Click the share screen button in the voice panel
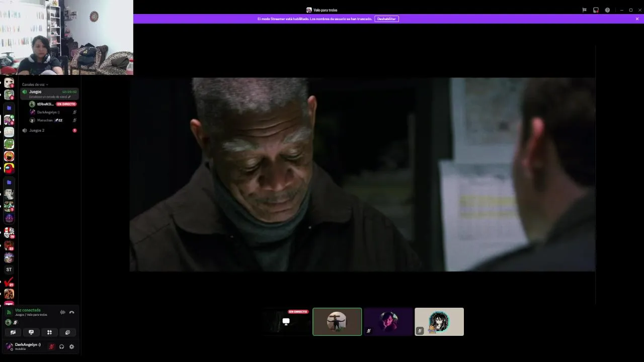Image resolution: width=644 pixels, height=362 pixels. (x=31, y=332)
